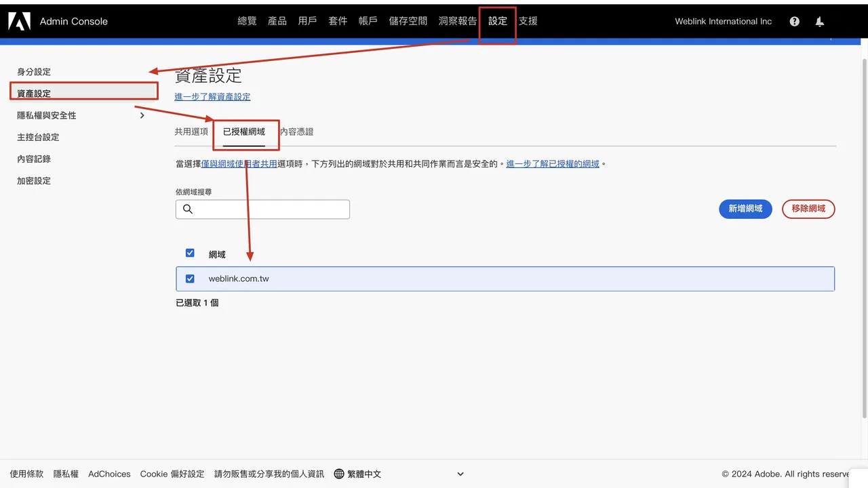Screen dimensions: 868x488
Task: Open the Cookie 偏好設定 footer link
Action: 172,474
